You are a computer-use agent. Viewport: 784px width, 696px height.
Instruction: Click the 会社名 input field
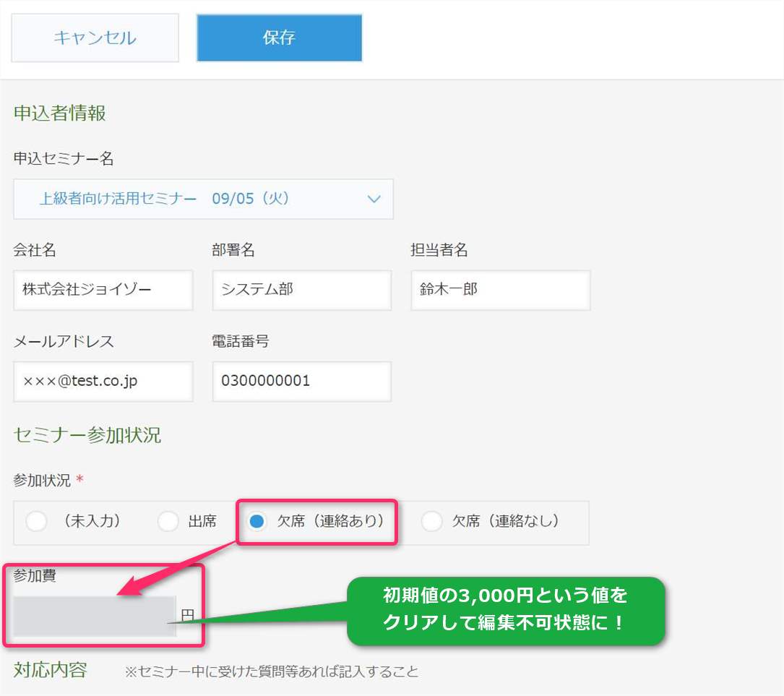(x=103, y=290)
